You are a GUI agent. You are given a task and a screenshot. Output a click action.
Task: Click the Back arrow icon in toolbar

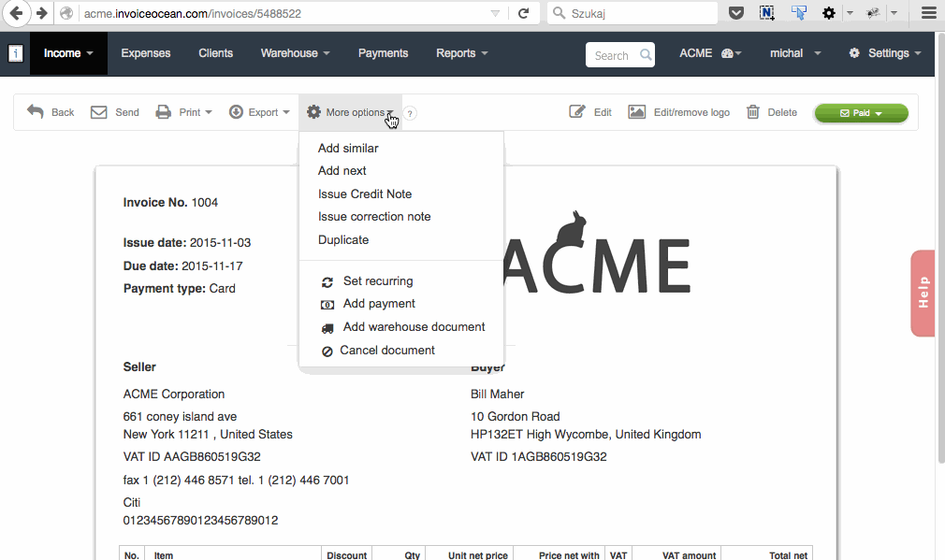[36, 112]
